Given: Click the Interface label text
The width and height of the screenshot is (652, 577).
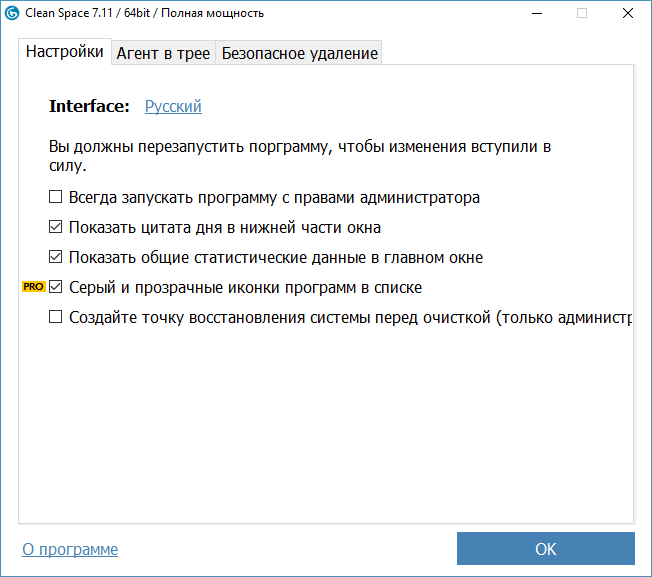Looking at the screenshot, I should click(89, 106).
